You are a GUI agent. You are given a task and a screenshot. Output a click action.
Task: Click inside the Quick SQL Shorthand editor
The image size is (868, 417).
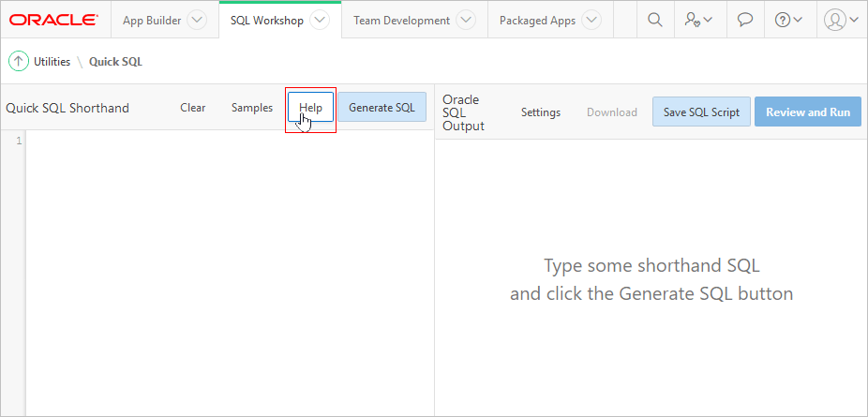229,274
